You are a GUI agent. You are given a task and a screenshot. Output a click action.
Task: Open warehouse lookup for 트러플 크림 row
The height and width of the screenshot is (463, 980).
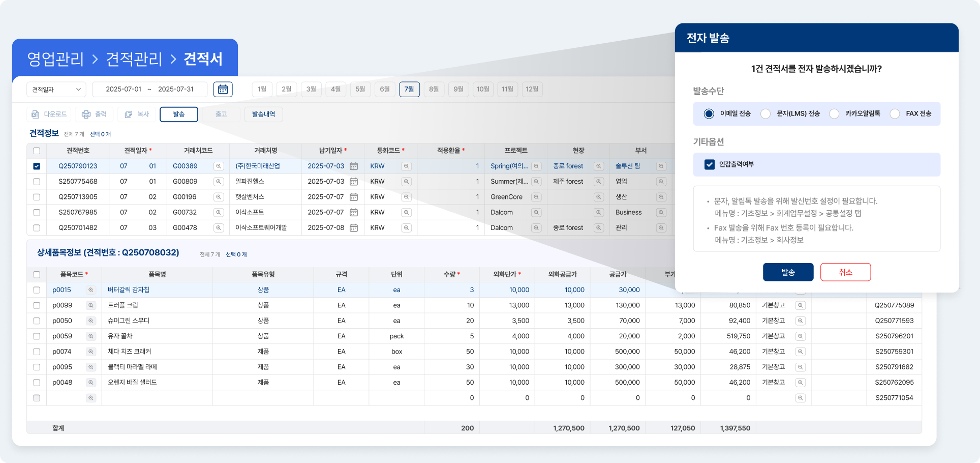coord(801,306)
